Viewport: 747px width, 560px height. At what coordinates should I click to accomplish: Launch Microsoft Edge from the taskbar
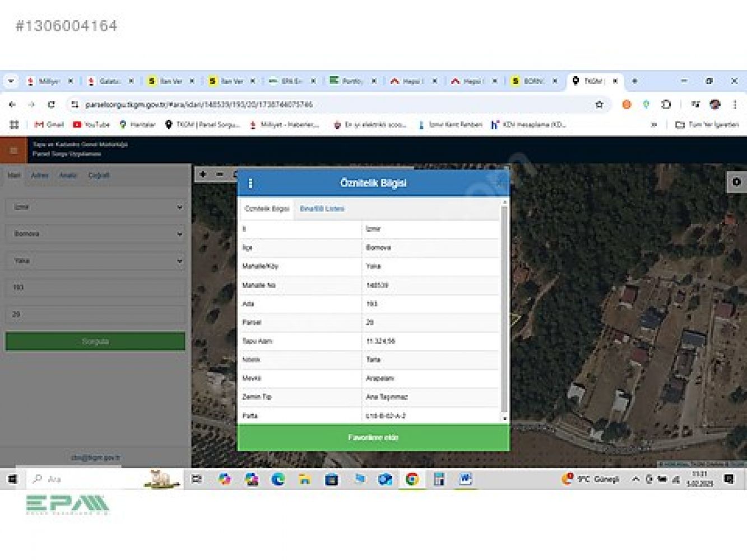coord(278,479)
